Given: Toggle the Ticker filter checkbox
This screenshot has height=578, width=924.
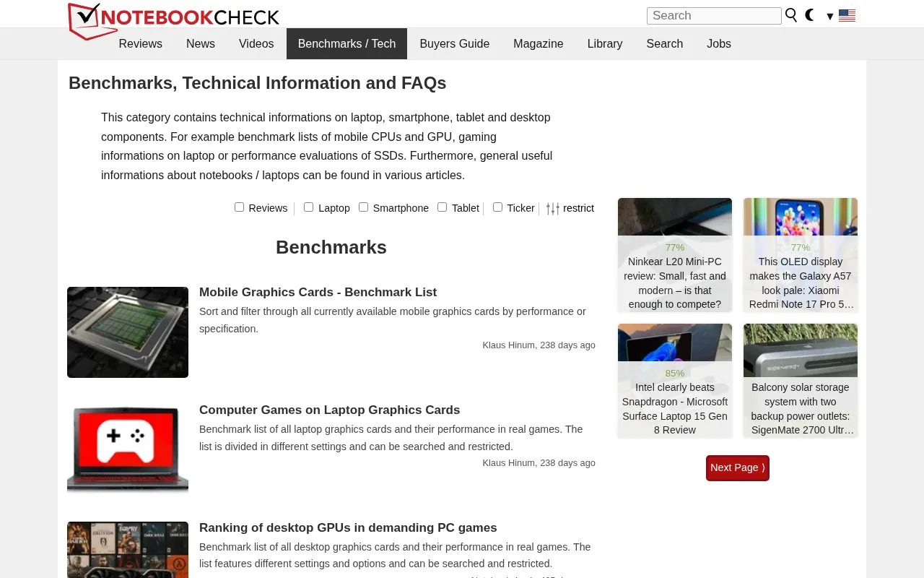Looking at the screenshot, I should tap(497, 207).
